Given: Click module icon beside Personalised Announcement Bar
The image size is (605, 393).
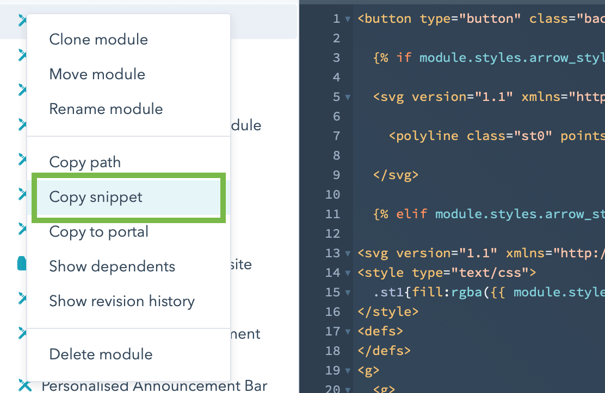Looking at the screenshot, I should [25, 385].
